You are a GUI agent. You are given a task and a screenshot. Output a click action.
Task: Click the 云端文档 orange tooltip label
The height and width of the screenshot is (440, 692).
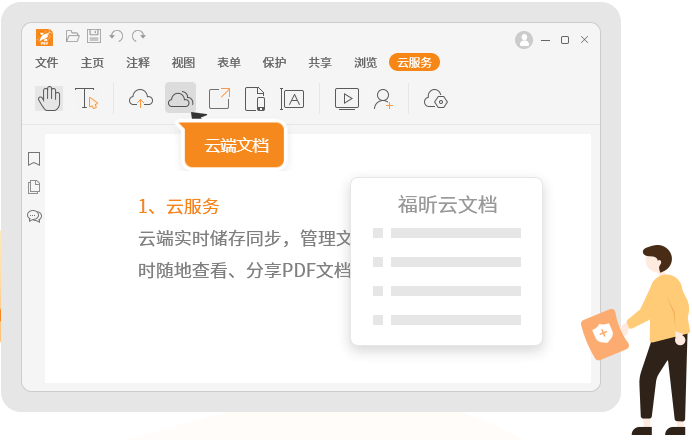236,145
